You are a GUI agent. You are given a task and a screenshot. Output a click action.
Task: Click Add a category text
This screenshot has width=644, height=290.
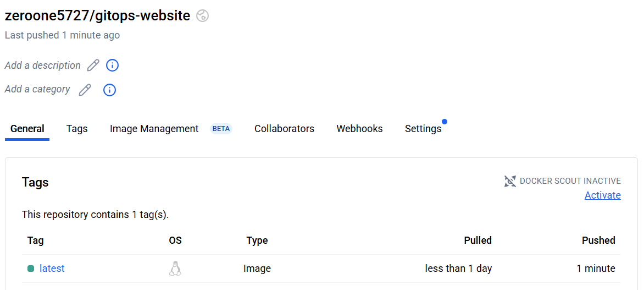click(37, 89)
